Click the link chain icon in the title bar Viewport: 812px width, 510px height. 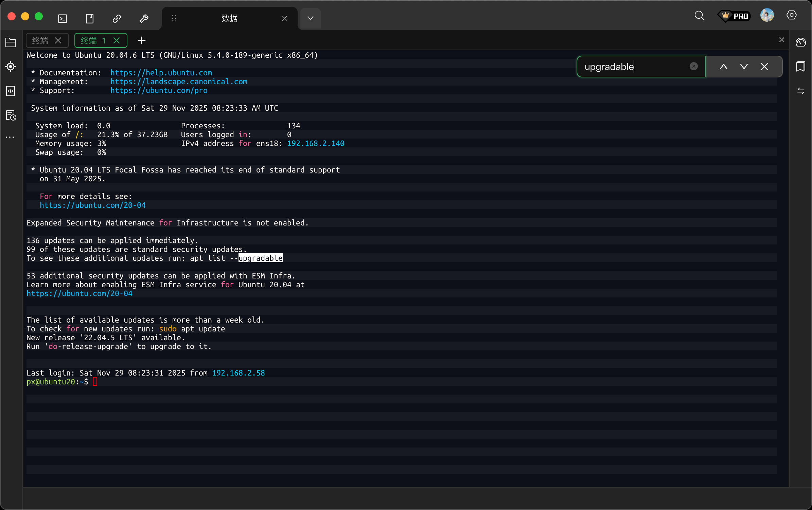click(x=117, y=18)
